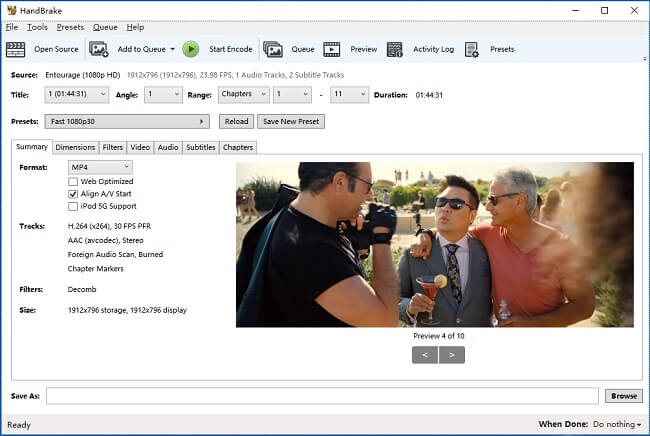Expand the Range Chapters dropdown
Screen dimensions: 650x436
pos(243,95)
